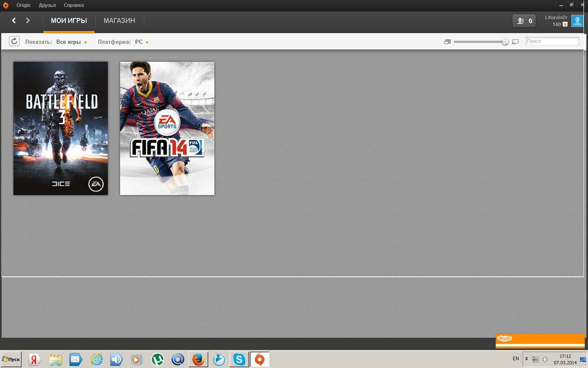Go forward with the right arrow

[x=28, y=20]
